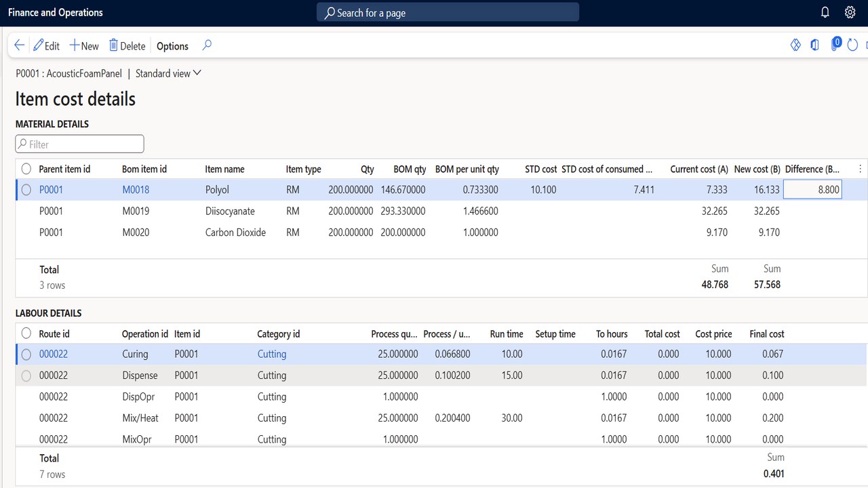This screenshot has width=868, height=488.
Task: Click the Run time column header
Action: click(x=507, y=333)
